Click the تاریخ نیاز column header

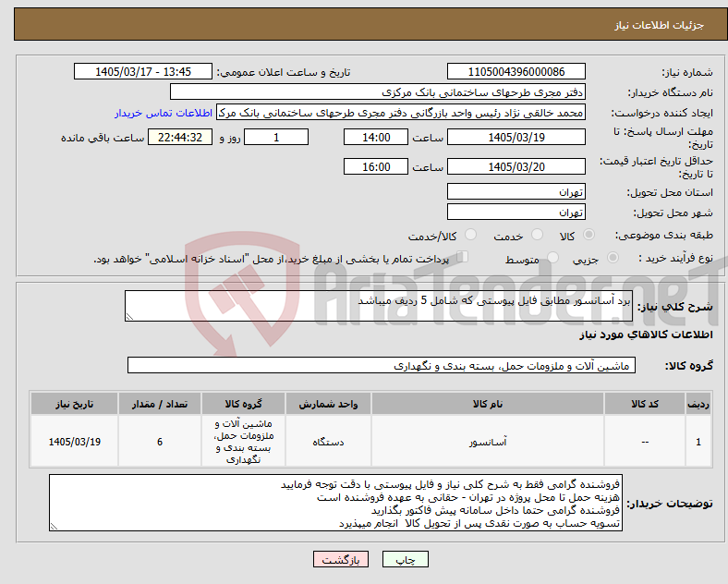[x=74, y=404]
